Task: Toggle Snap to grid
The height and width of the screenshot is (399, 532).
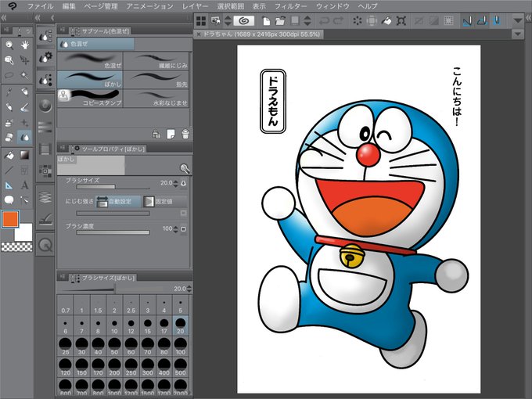Action: click(x=497, y=21)
